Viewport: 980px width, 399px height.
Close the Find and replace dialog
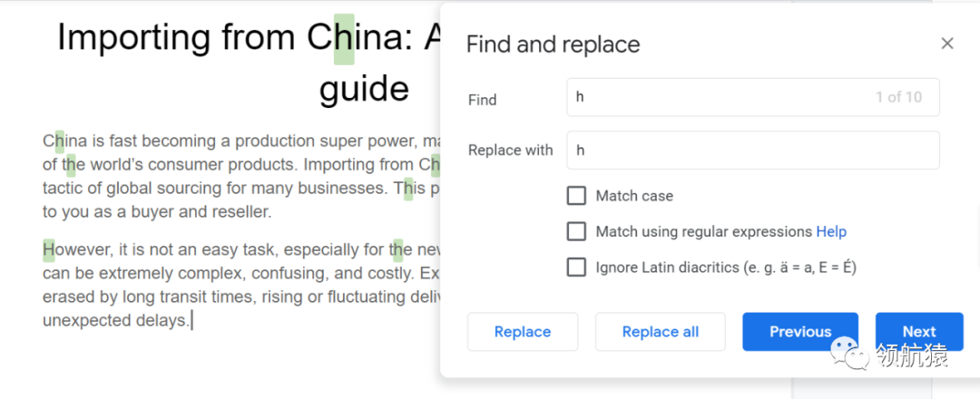pyautogui.click(x=947, y=44)
